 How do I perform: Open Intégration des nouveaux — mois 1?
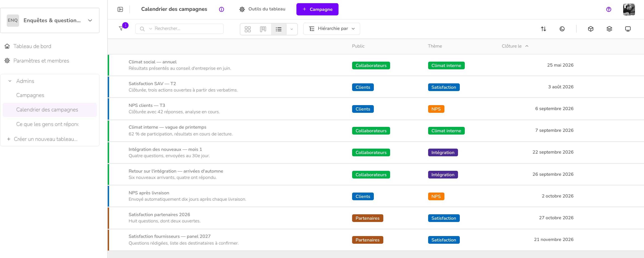[375, 152]
